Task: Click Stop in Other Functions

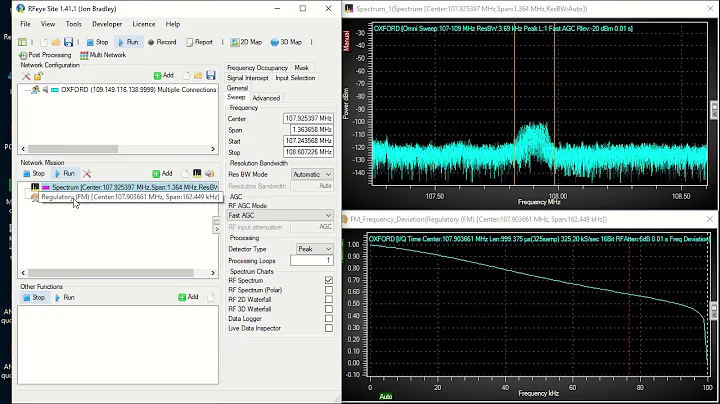Action: [34, 297]
